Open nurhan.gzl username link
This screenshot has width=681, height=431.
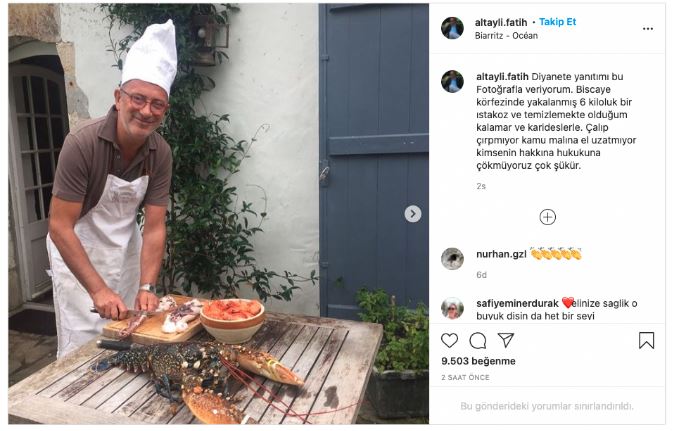(501, 254)
